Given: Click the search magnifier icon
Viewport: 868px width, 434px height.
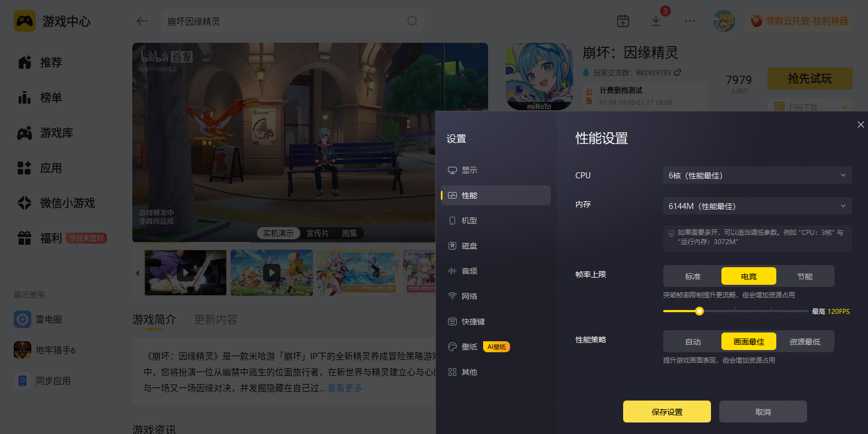Looking at the screenshot, I should coord(412,21).
